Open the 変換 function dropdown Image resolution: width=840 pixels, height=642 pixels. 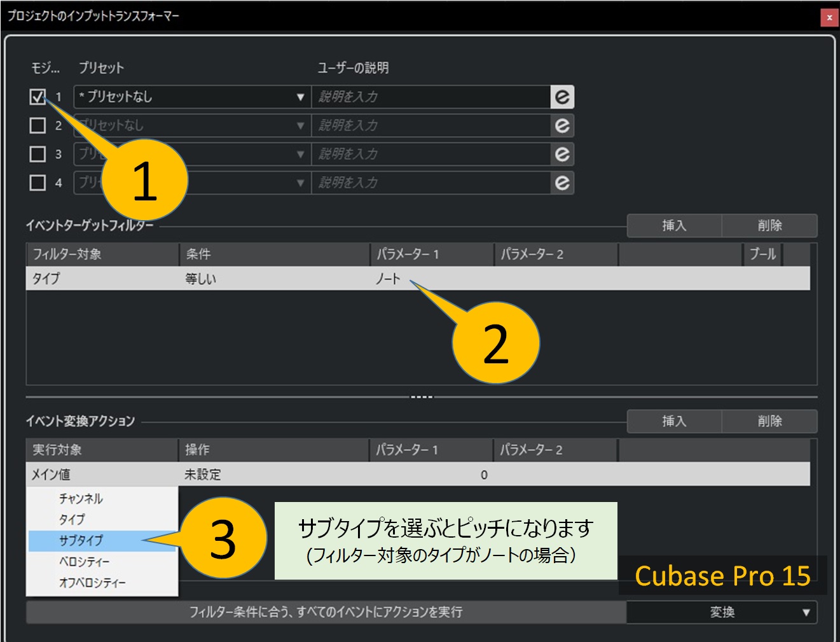(x=722, y=612)
